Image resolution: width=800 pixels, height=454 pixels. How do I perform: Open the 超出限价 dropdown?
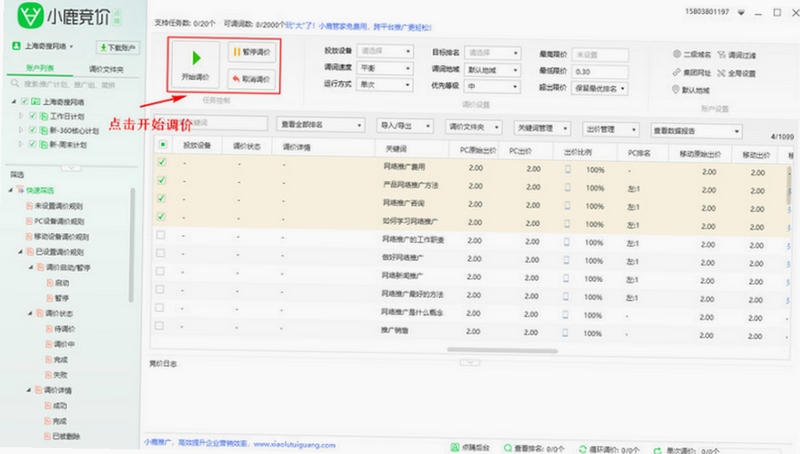click(x=599, y=88)
